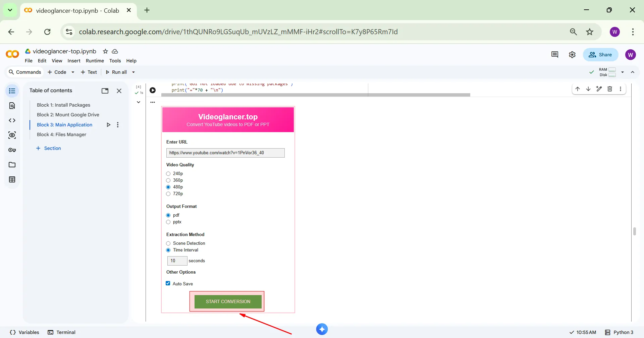Open table of contents in new tab icon

[x=105, y=91]
